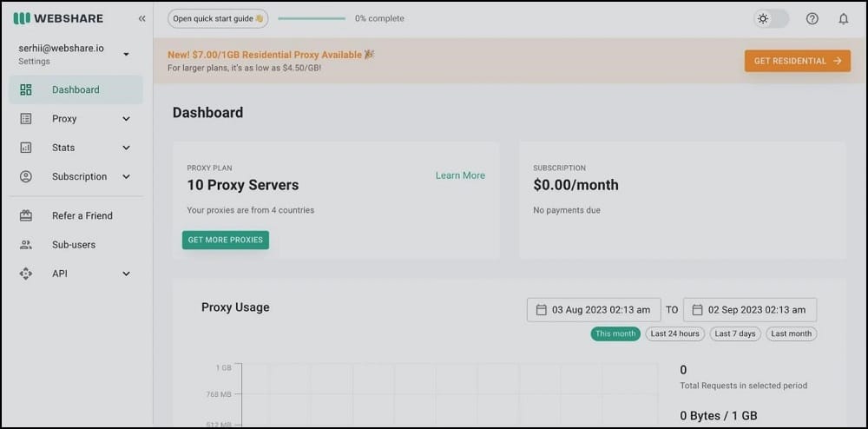Click the Dashboard grid icon in sidebar

(x=26, y=89)
